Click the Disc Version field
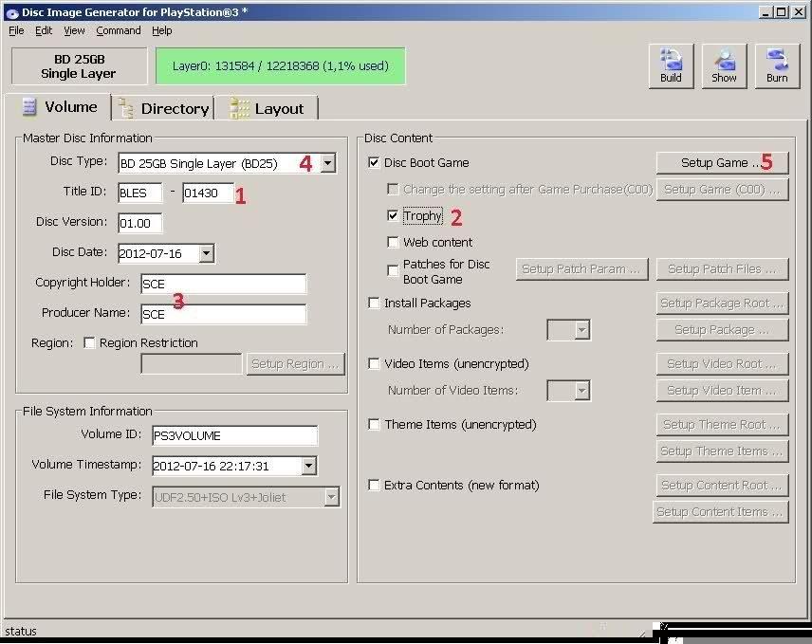812x644 pixels. click(x=139, y=223)
